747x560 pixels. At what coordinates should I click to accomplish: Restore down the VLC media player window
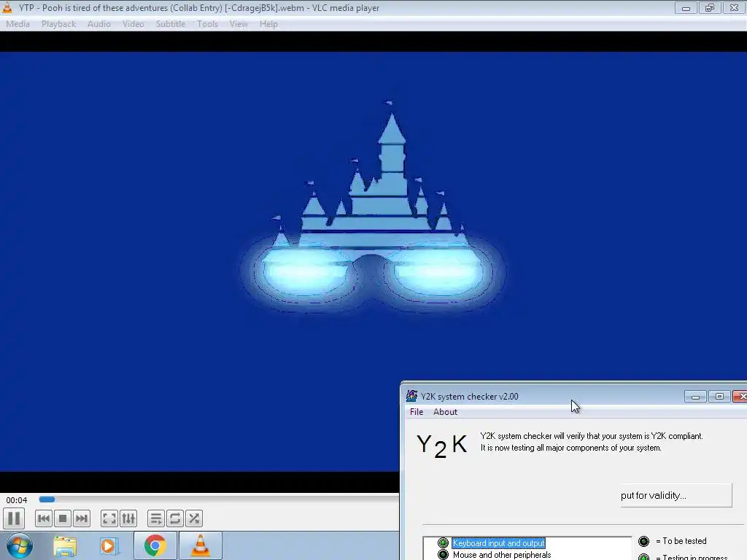pos(709,7)
